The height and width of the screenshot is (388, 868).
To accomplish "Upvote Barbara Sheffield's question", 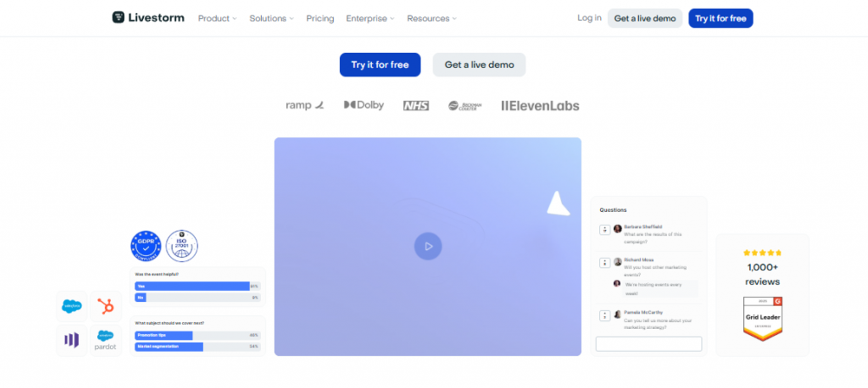I will coord(605,229).
